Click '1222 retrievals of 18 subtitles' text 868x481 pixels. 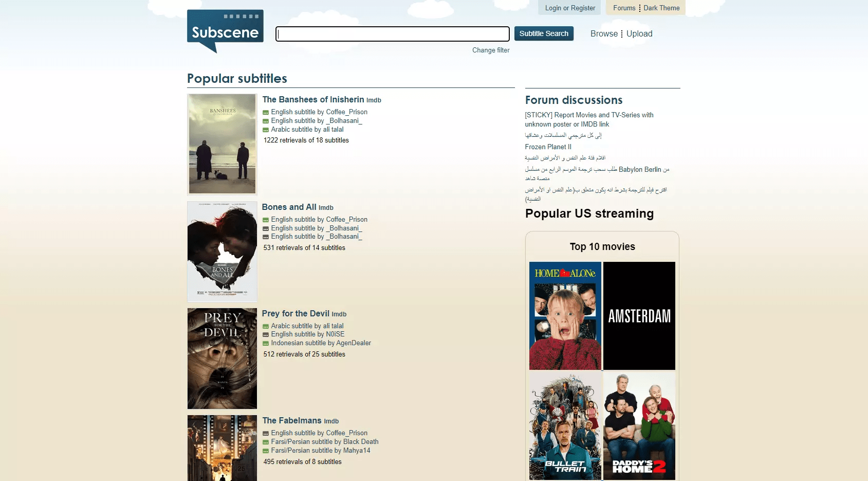[x=306, y=140]
